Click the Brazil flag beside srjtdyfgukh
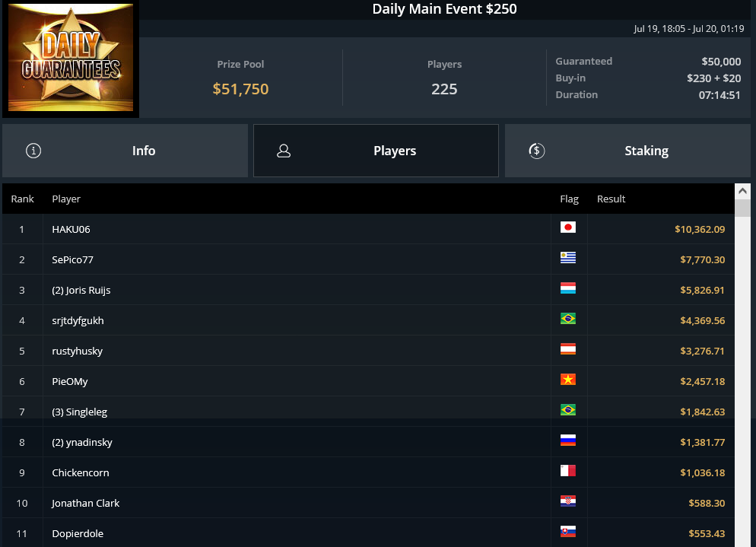This screenshot has width=756, height=547. click(x=568, y=318)
